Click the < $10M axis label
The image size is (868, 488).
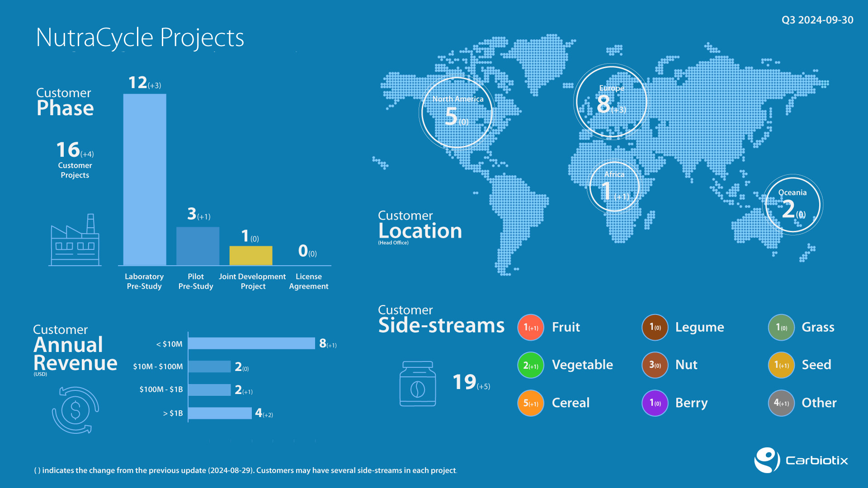[170, 344]
